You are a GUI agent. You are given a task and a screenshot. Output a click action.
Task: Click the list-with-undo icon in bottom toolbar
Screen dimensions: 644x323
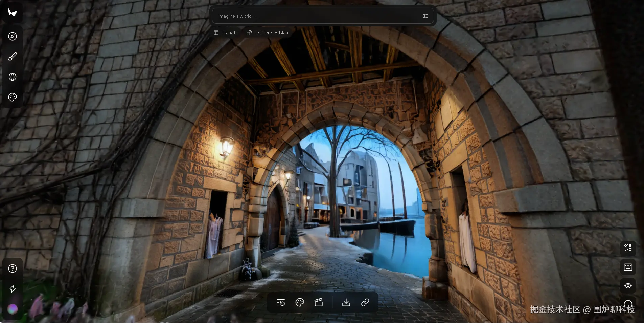pyautogui.click(x=281, y=302)
